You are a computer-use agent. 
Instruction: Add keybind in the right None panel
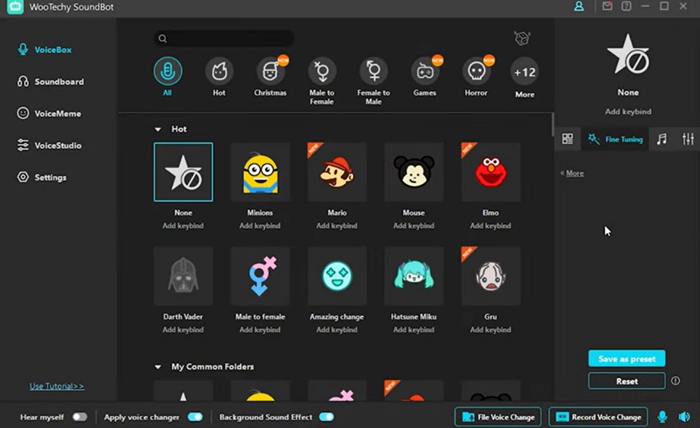(x=628, y=112)
